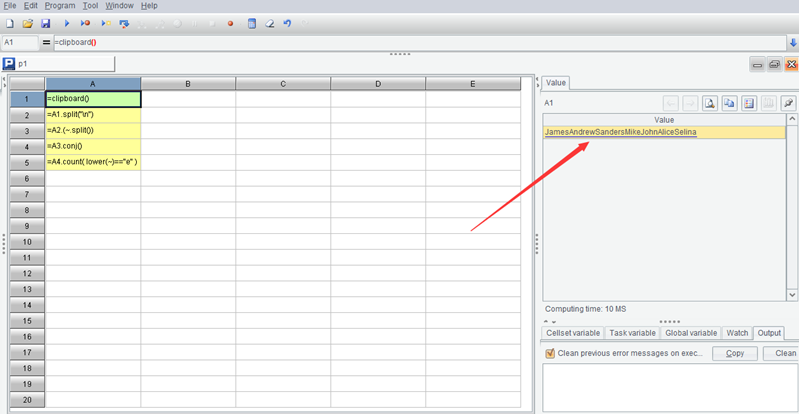The image size is (799, 414).
Task: Click the New file icon
Action: point(9,23)
